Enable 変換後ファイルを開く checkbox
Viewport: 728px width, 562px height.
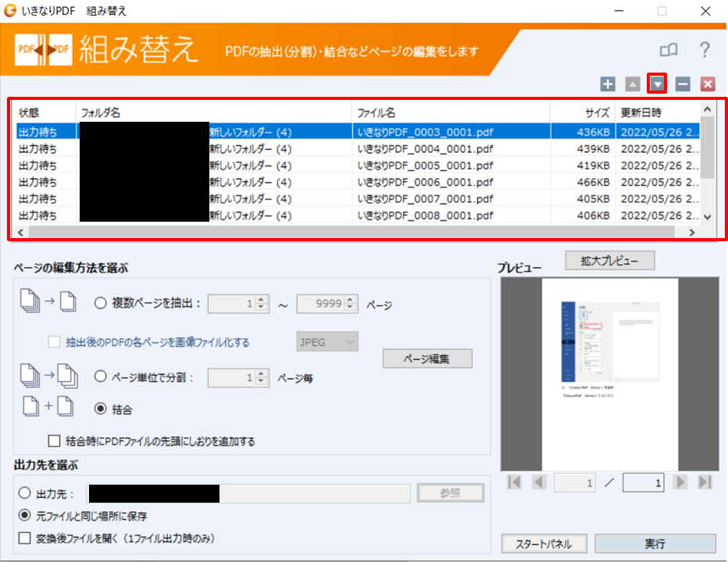[x=24, y=538]
